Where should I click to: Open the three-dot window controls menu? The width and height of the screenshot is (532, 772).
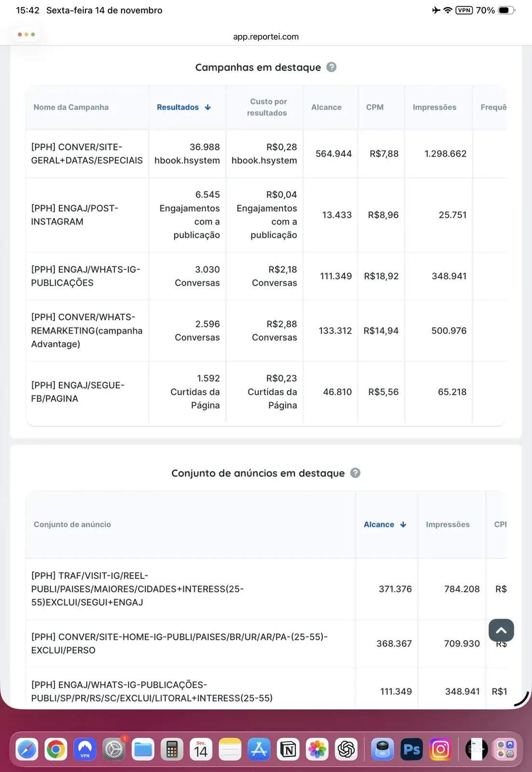coord(27,34)
